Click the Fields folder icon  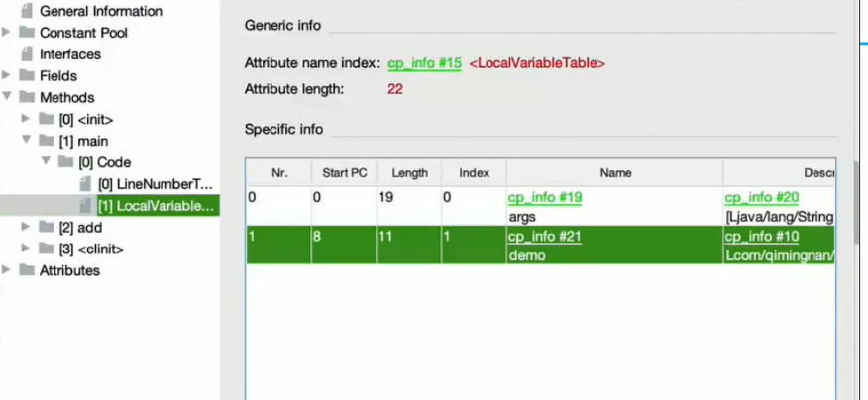(x=26, y=76)
